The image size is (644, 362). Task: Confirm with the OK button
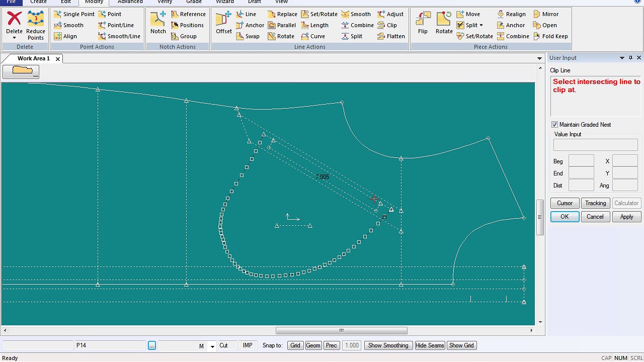[x=565, y=217]
